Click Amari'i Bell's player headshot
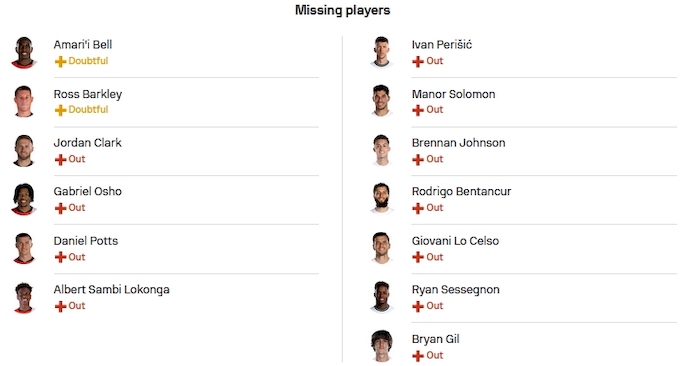The width and height of the screenshot is (690, 366). pyautogui.click(x=24, y=53)
